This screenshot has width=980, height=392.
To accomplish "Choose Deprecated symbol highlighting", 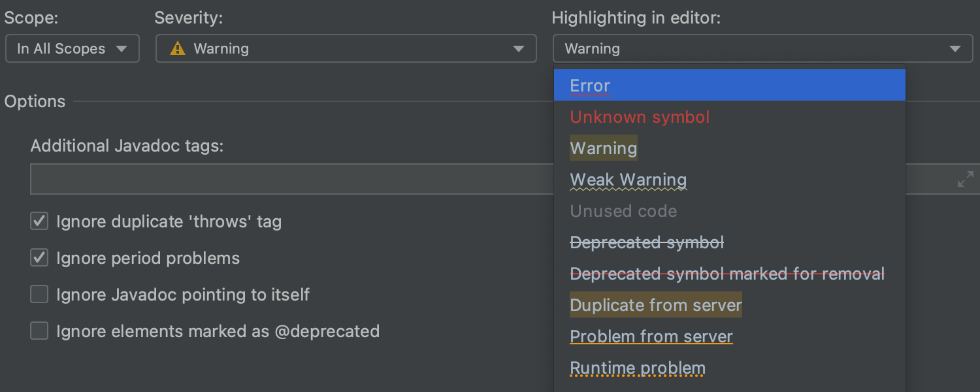I will (647, 242).
